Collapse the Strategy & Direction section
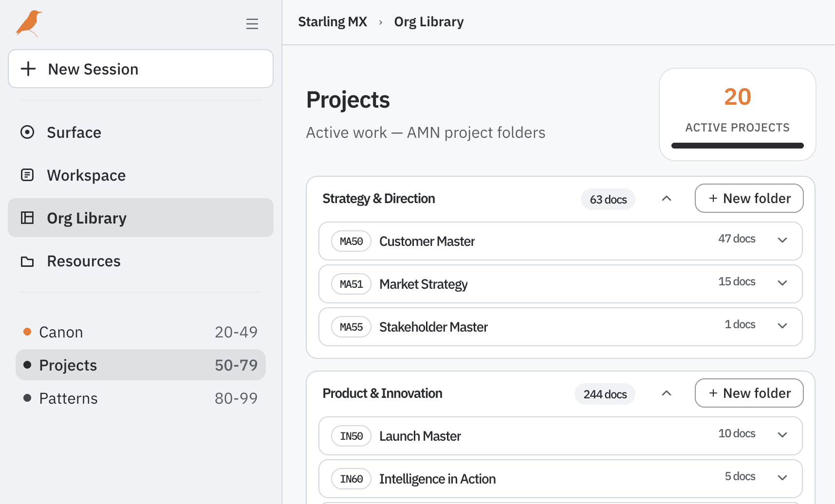This screenshot has height=504, width=835. 667,199
